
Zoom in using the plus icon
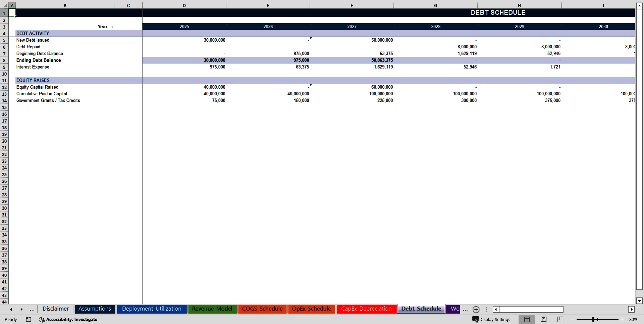coord(622,319)
